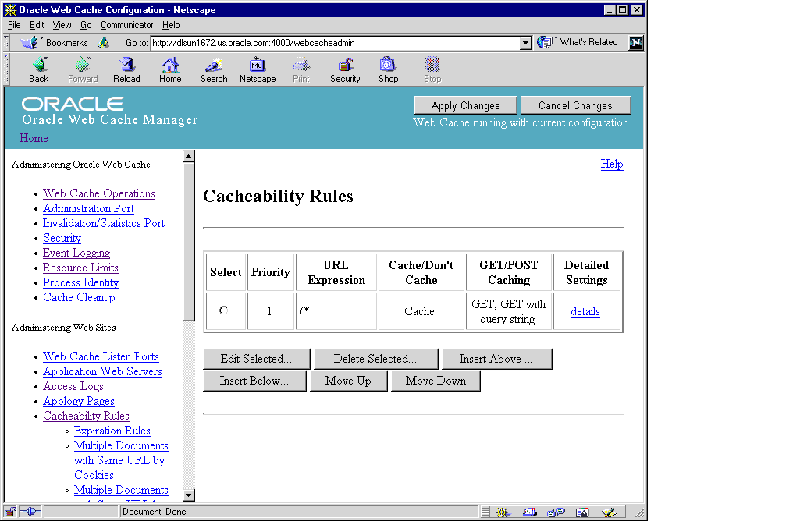Click the Stop toolbar icon
This screenshot has width=807, height=532.
pos(432,70)
